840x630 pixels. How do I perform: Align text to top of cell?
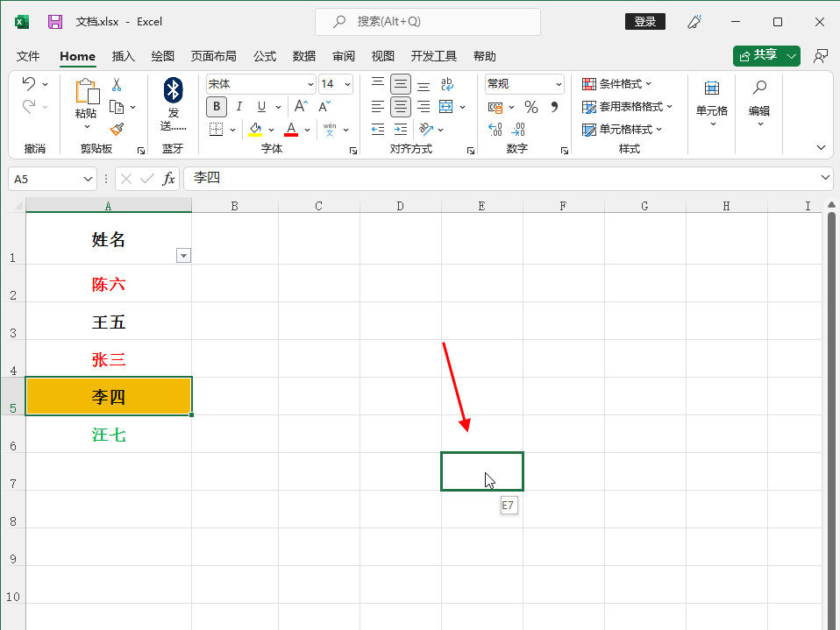(378, 83)
